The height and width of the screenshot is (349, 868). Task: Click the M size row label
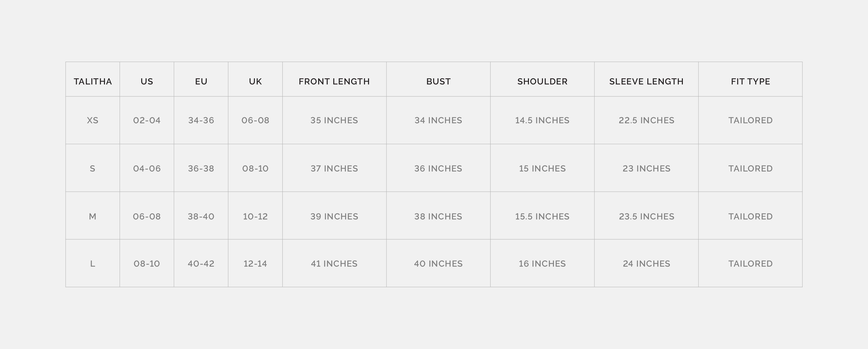[93, 217]
